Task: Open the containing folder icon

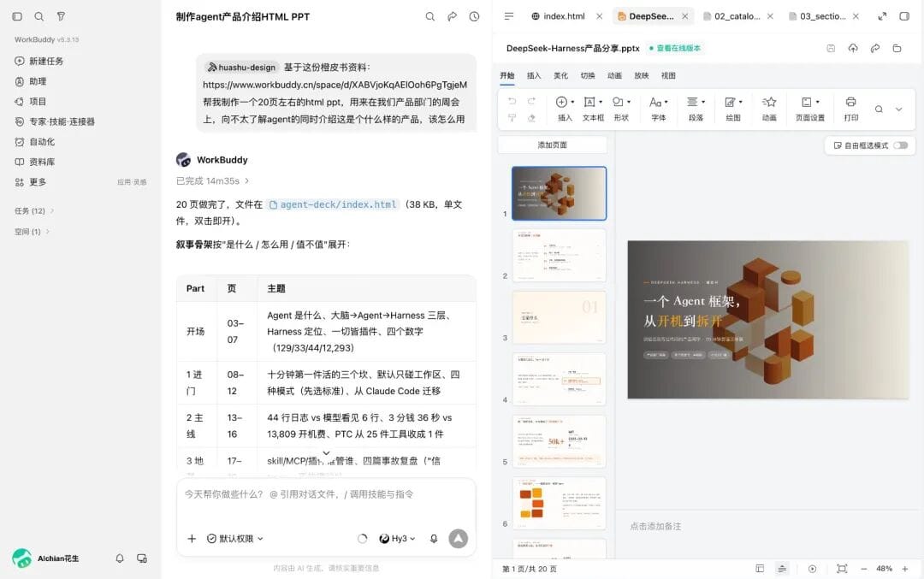Action: [x=897, y=48]
